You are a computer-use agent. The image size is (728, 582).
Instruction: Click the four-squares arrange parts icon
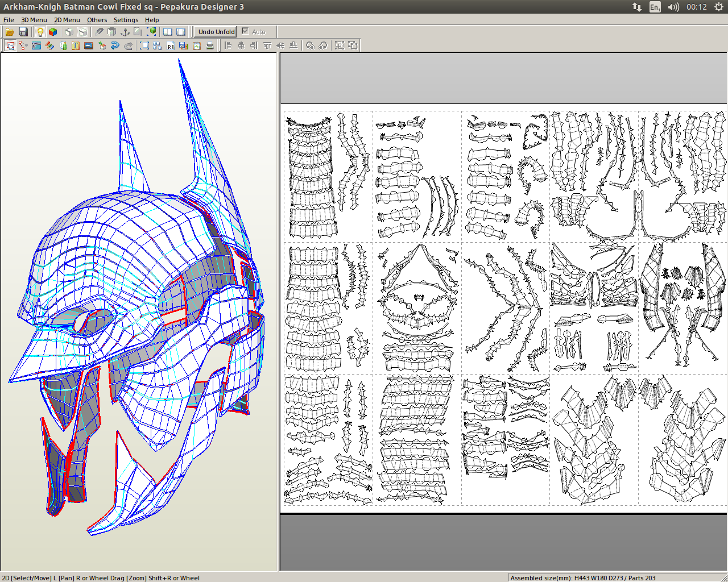pyautogui.click(x=158, y=45)
